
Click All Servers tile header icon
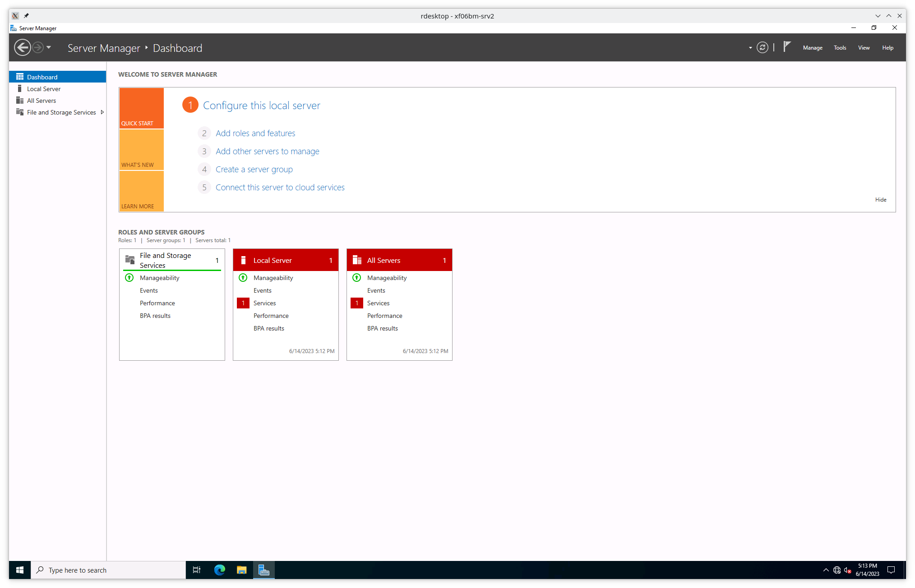pos(357,260)
